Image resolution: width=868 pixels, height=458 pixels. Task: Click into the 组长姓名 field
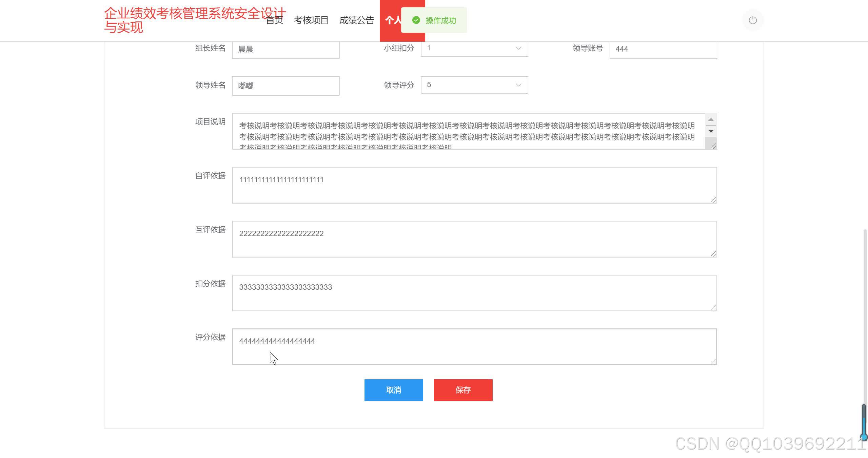point(285,50)
